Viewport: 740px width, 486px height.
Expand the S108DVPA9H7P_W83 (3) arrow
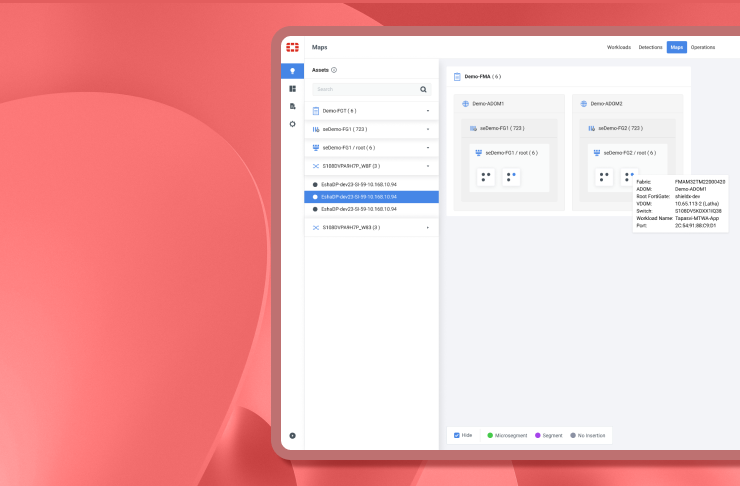pyautogui.click(x=428, y=227)
